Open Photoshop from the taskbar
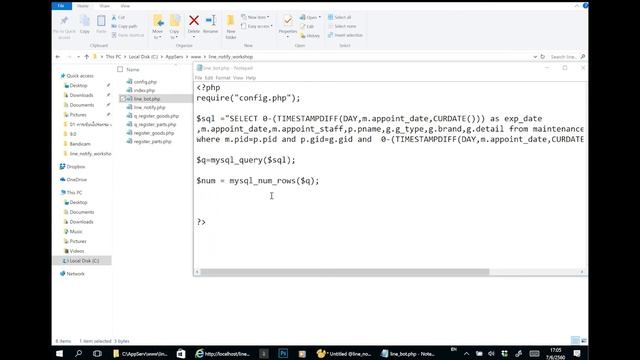Viewport: 640px width, 360px height. click(283, 353)
